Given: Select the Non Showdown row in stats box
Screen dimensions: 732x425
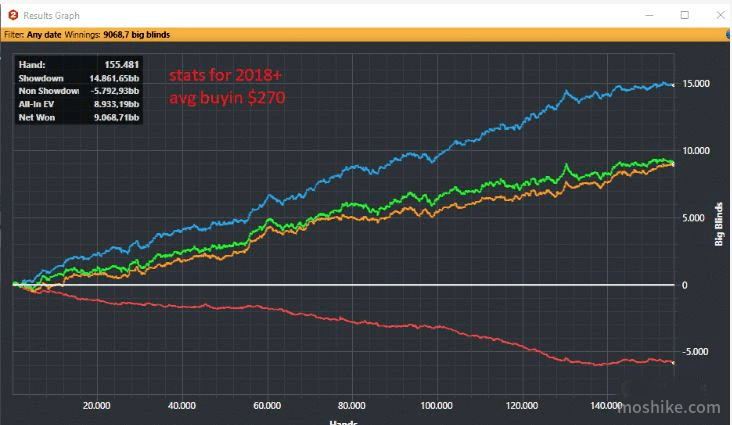Looking at the screenshot, I should click(x=78, y=91).
